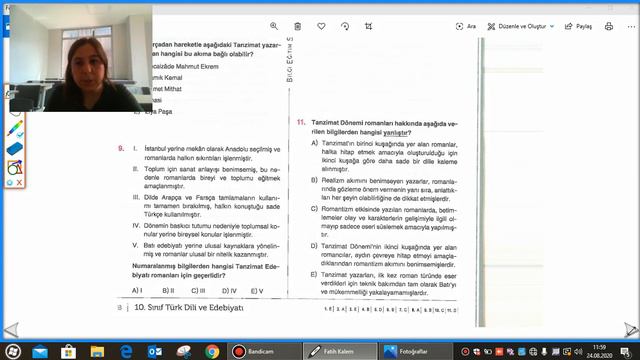The height and width of the screenshot is (360, 640).
Task: Click option E) Tanzimat yazarları of question 11
Action: (384, 284)
